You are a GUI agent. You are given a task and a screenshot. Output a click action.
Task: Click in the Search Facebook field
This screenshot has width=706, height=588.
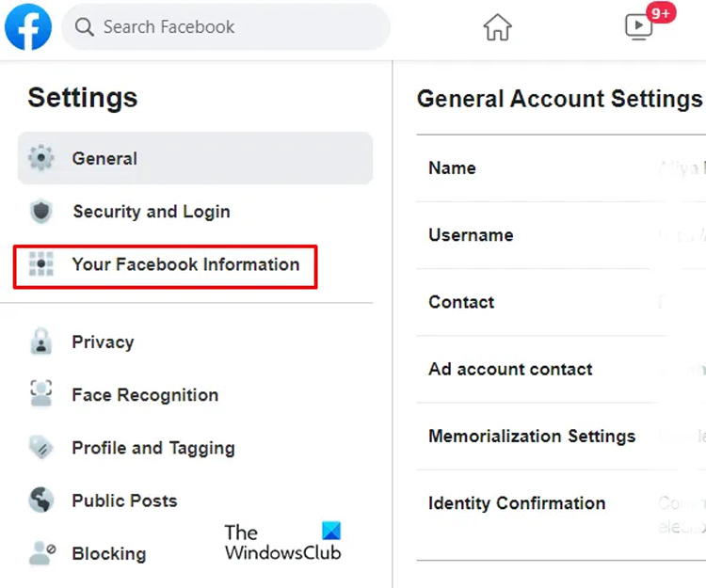click(x=226, y=27)
